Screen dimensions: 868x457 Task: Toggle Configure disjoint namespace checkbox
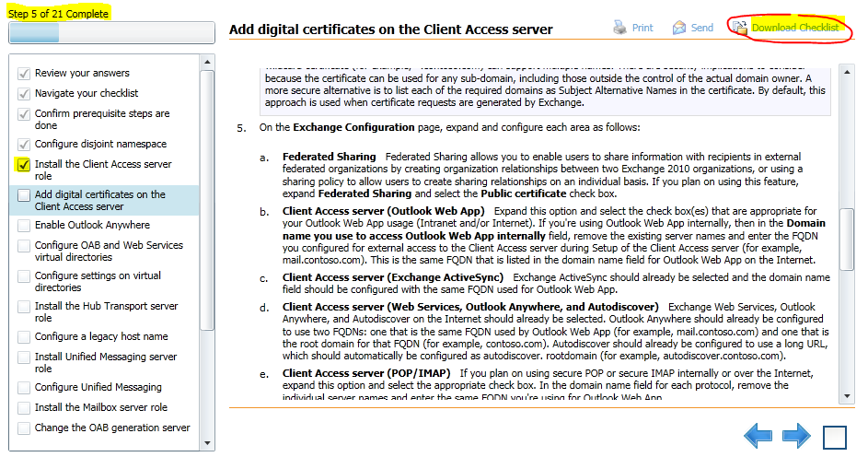point(24,145)
